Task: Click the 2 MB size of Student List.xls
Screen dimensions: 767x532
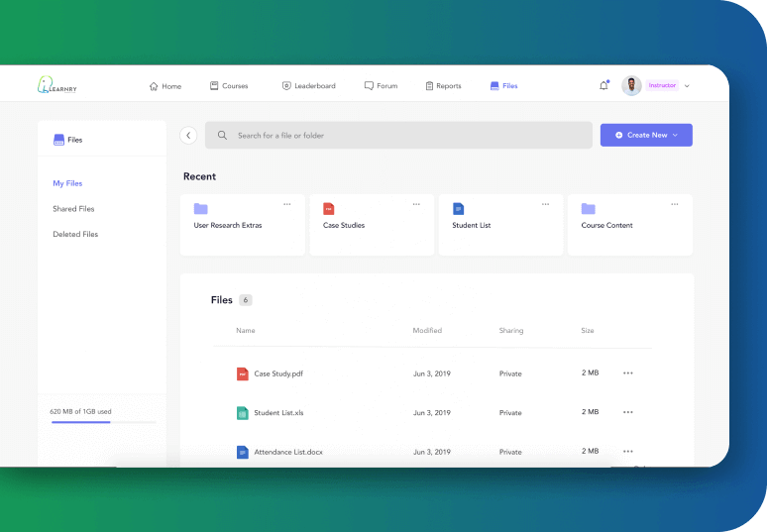Action: pyautogui.click(x=591, y=412)
